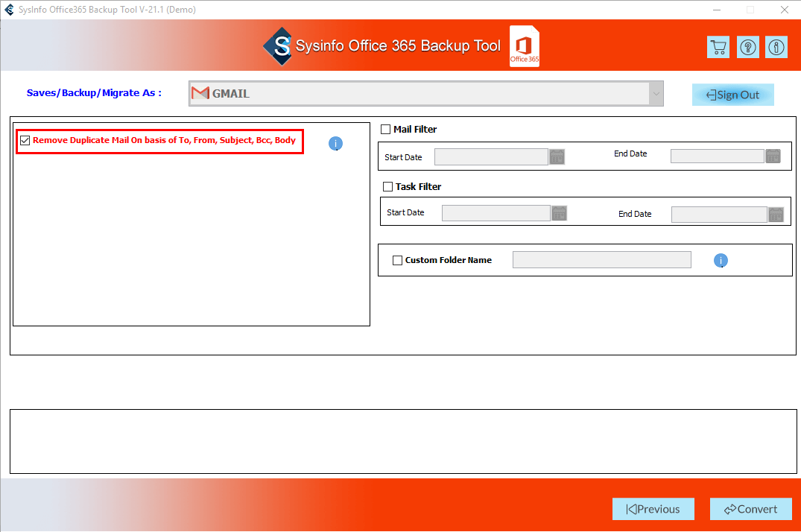Enable the Task Filter checkbox
This screenshot has width=801, height=532.
387,186
